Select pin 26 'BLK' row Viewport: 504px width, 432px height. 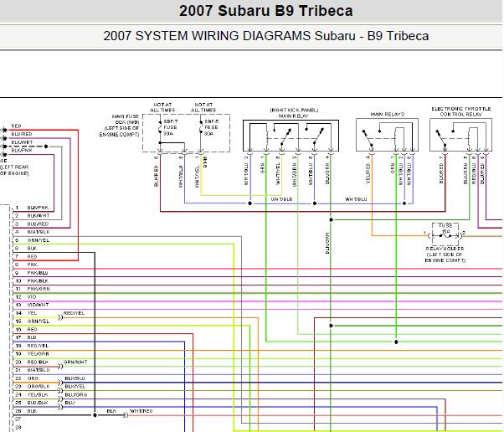coord(26,411)
